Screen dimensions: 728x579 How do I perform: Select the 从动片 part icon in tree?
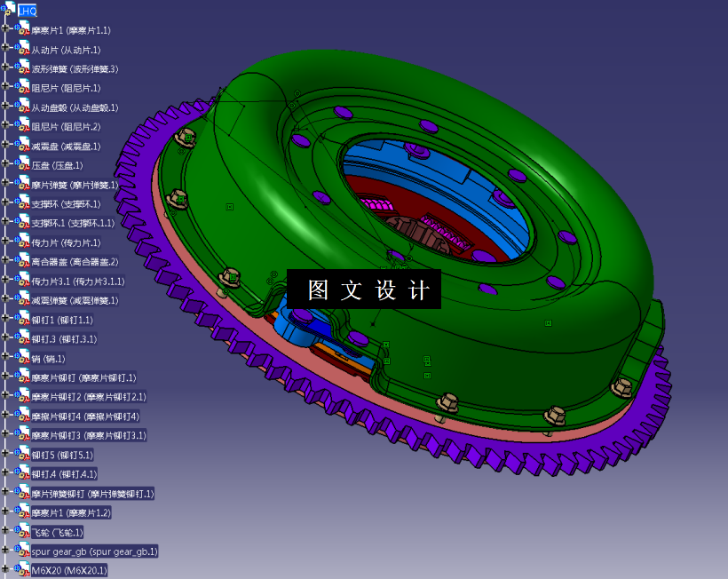(x=21, y=50)
